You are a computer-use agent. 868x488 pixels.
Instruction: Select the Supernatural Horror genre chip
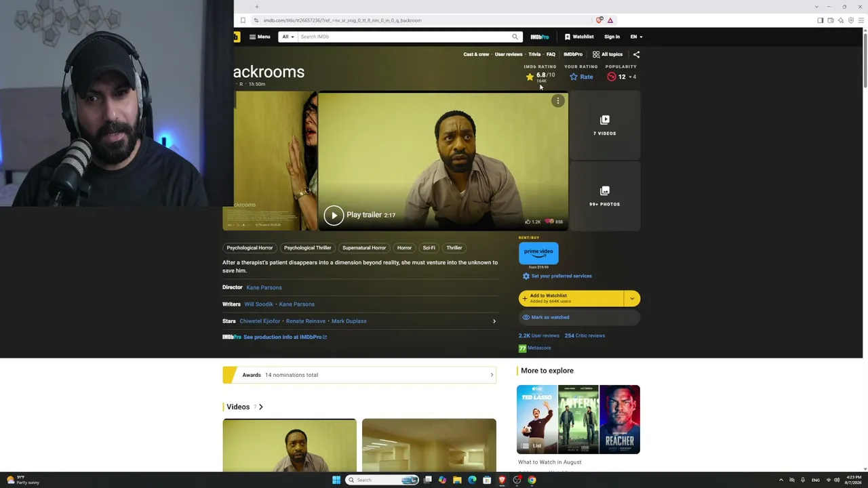coord(364,248)
